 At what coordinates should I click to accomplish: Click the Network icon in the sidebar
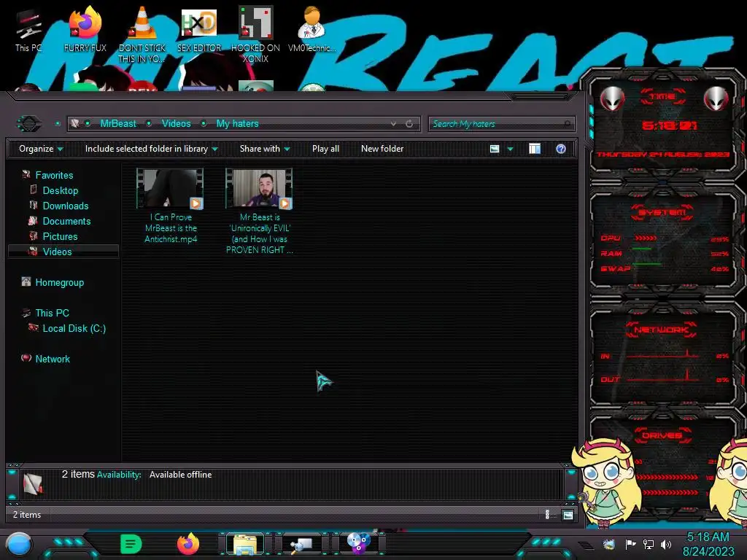(x=26, y=358)
